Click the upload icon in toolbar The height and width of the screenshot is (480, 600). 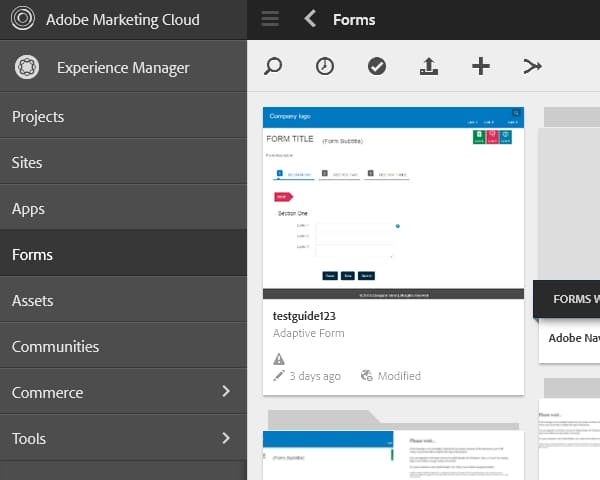[429, 66]
